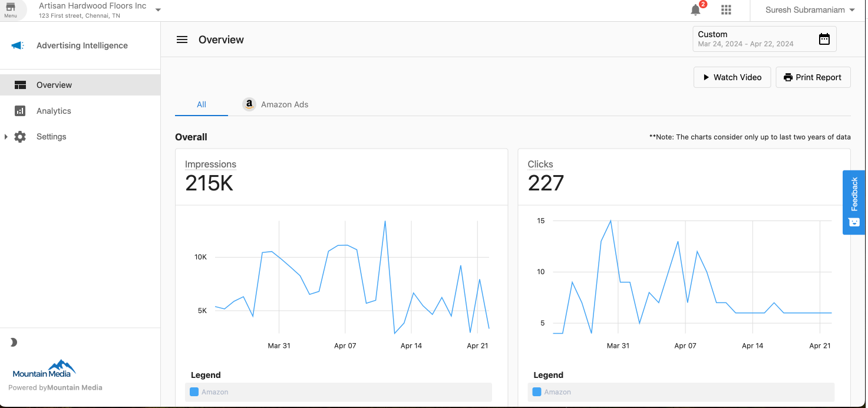Toggle dark mode moon icon
The width and height of the screenshot is (868, 408).
pyautogui.click(x=14, y=342)
